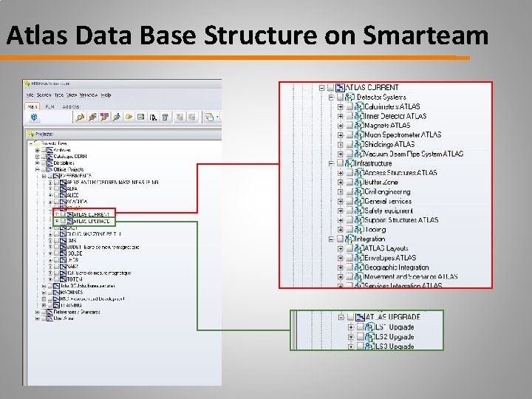
Task: Click the ATLAS UPGRADE project icon in green panel
Action: [x=360, y=317]
